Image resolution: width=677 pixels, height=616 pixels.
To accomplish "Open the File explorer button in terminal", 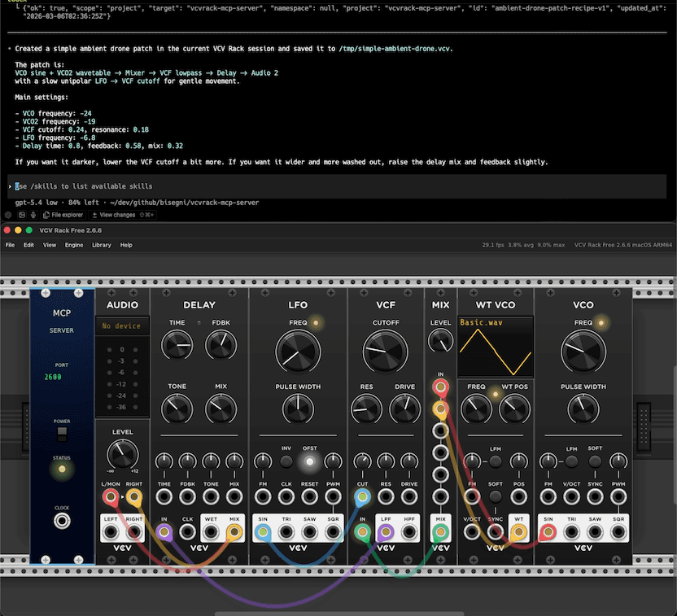I will pyautogui.click(x=63, y=215).
